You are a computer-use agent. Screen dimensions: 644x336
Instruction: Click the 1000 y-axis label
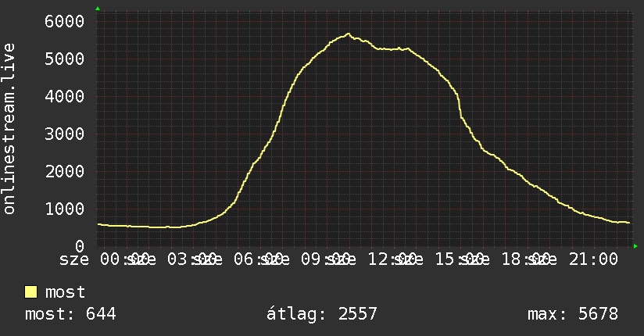[65, 209]
